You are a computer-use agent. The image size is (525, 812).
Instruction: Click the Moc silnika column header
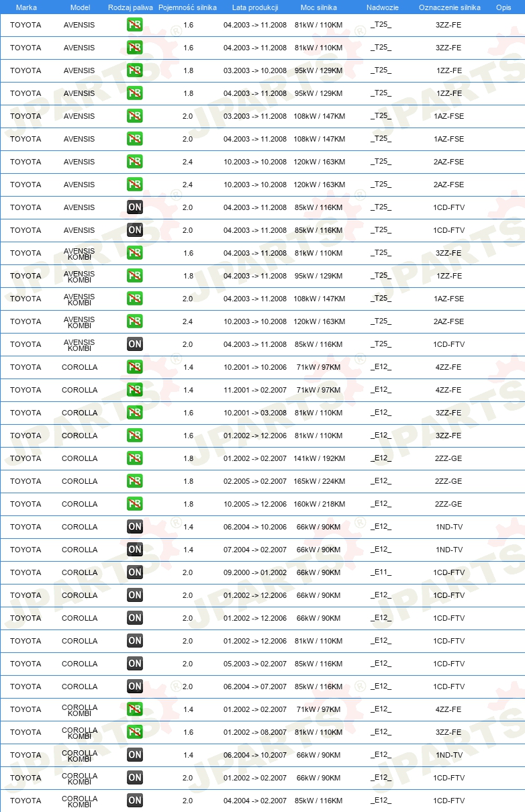319,7
